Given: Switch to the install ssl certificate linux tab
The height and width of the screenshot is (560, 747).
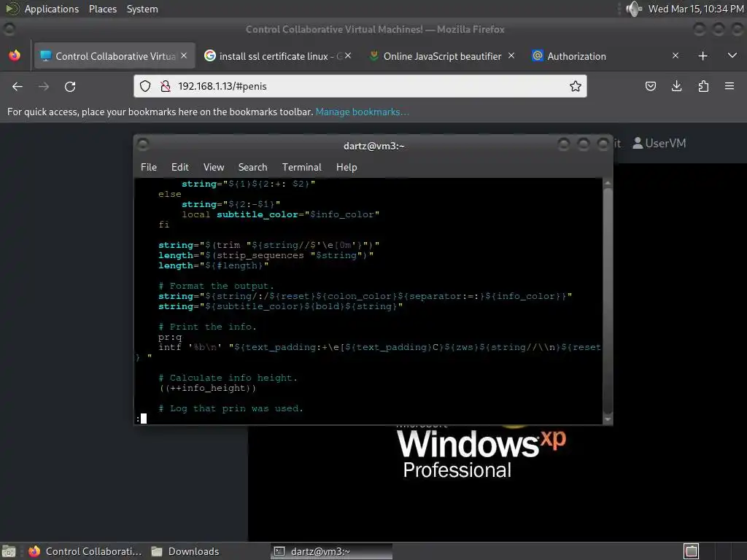Looking at the screenshot, I should pos(276,56).
